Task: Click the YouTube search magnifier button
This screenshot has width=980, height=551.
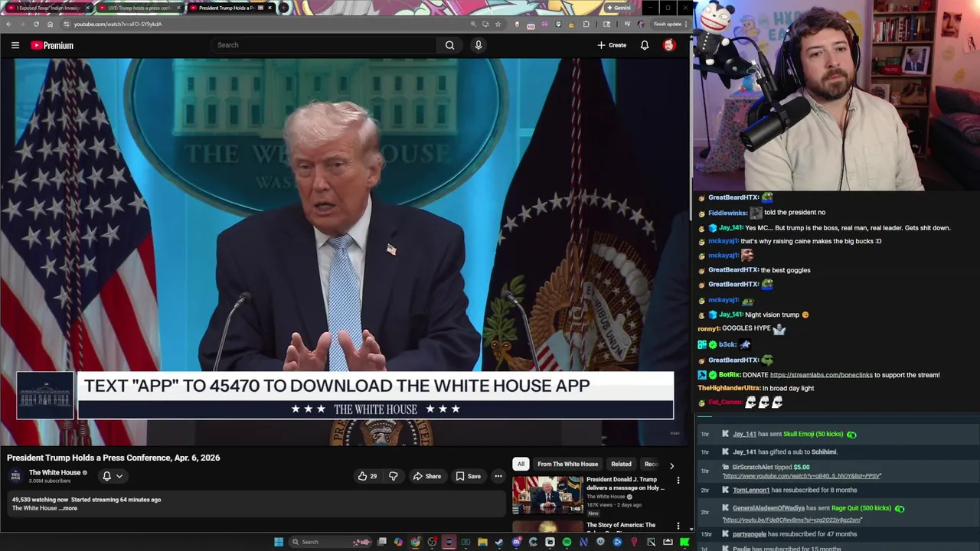Action: click(x=449, y=45)
